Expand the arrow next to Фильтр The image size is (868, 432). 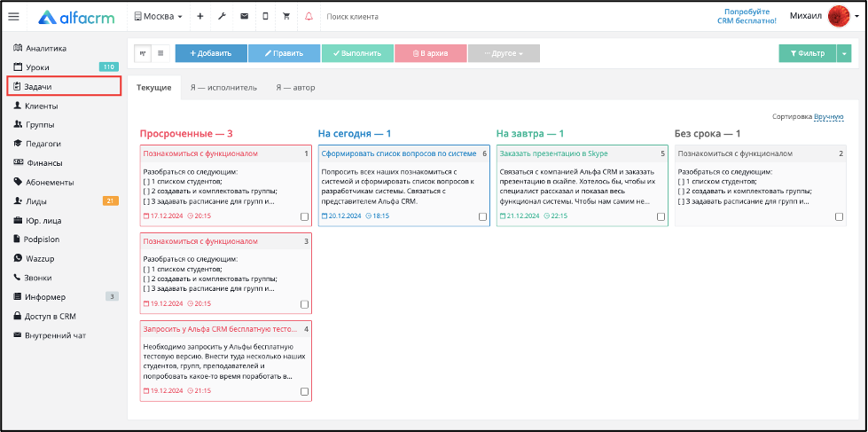click(844, 53)
